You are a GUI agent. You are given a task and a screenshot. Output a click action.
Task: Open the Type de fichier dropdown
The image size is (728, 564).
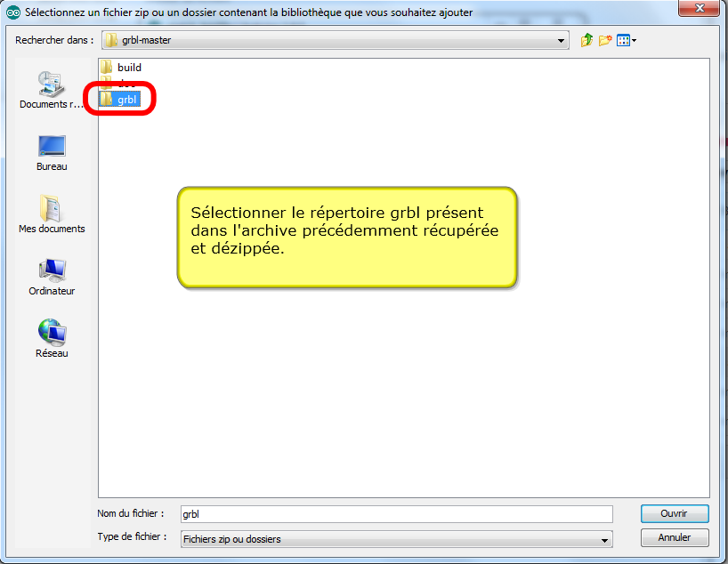[x=605, y=539]
